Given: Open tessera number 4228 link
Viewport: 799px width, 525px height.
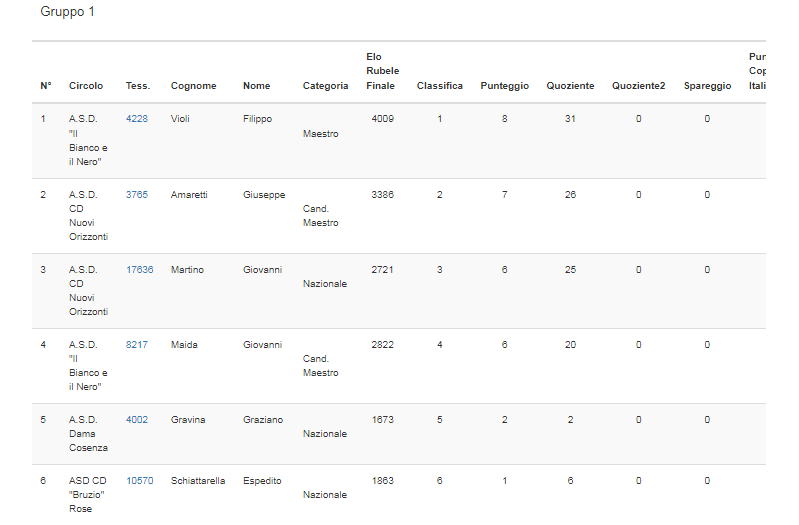Looking at the screenshot, I should [136, 119].
